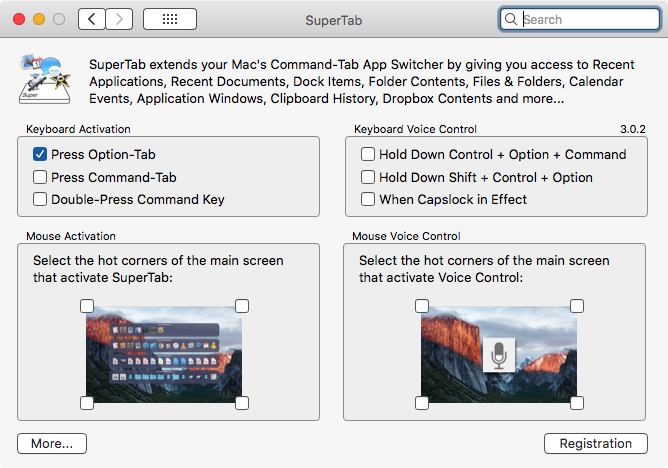Viewport: 668px width, 468px height.
Task: Enable When Capslock in Effect
Action: (368, 199)
